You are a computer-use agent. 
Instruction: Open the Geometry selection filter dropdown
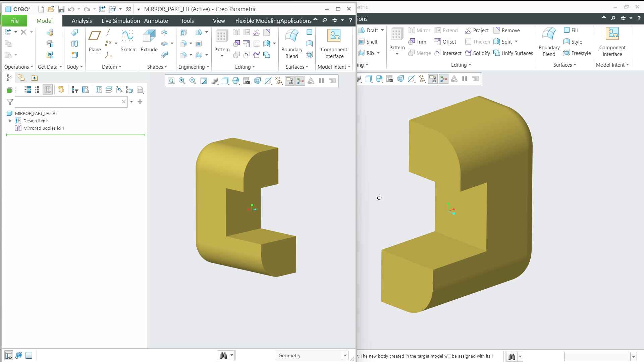click(x=345, y=355)
